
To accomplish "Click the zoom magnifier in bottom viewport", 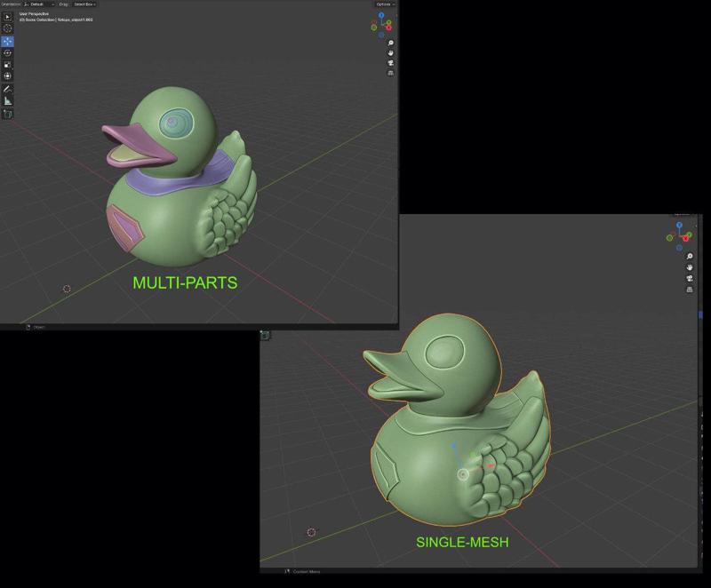I will 690,257.
